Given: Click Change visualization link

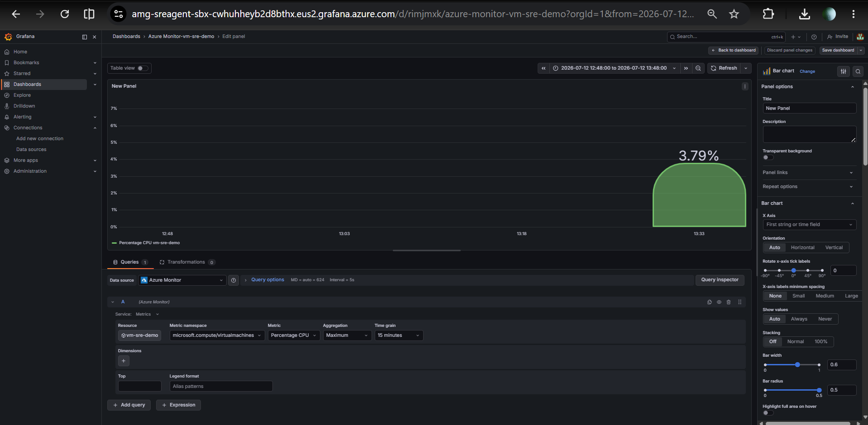Looking at the screenshot, I should (x=807, y=71).
